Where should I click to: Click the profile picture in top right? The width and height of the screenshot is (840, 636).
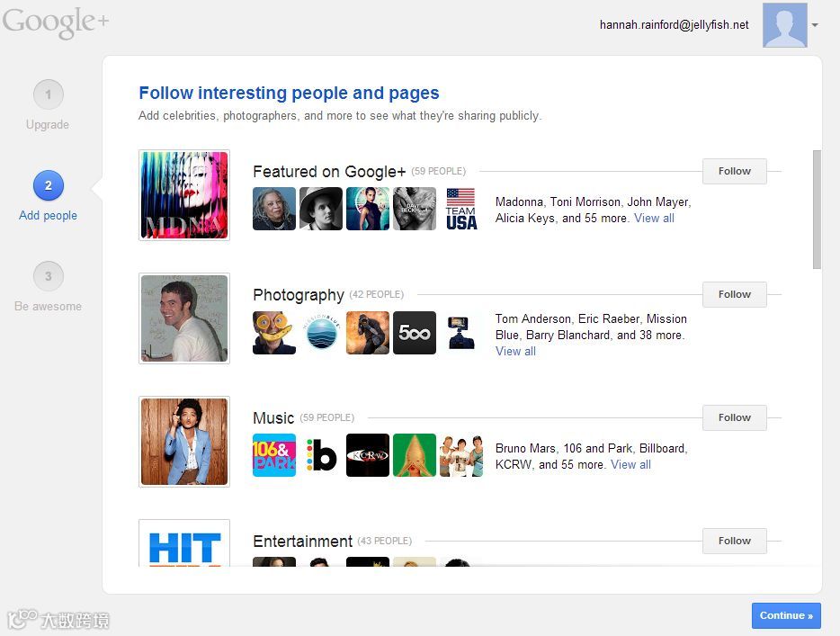coord(783,25)
